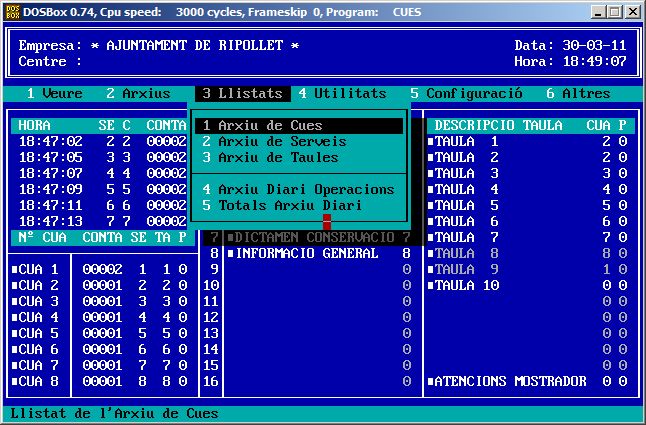The height and width of the screenshot is (425, 646).
Task: Select the CUA 1 row marker
Action: [x=14, y=270]
